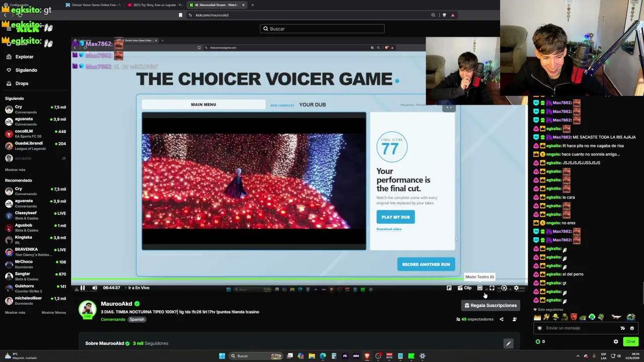Switch to the Toy Story YouTube tab
Image resolution: width=644 pixels, height=362 pixels.
click(154, 5)
